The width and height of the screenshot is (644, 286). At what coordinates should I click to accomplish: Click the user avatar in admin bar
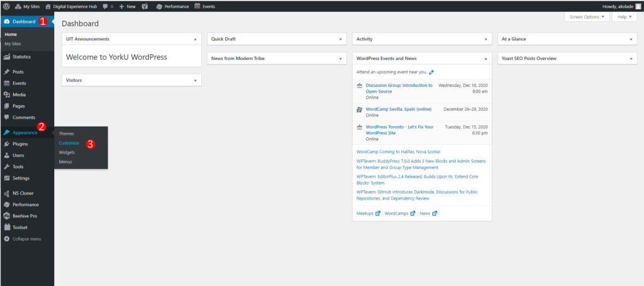[x=638, y=6]
